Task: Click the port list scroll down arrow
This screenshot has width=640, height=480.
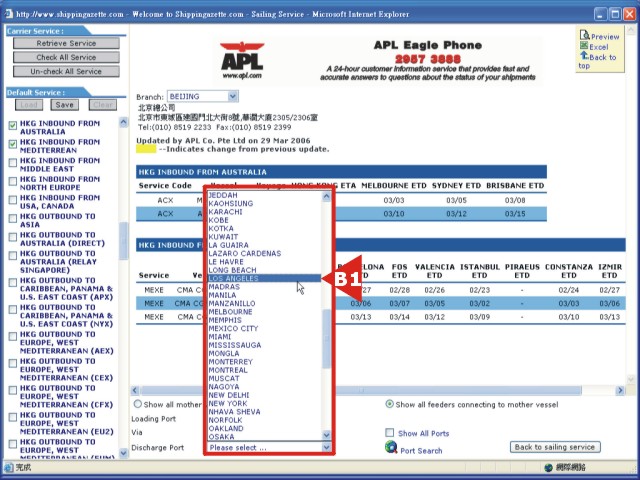Action: (327, 435)
